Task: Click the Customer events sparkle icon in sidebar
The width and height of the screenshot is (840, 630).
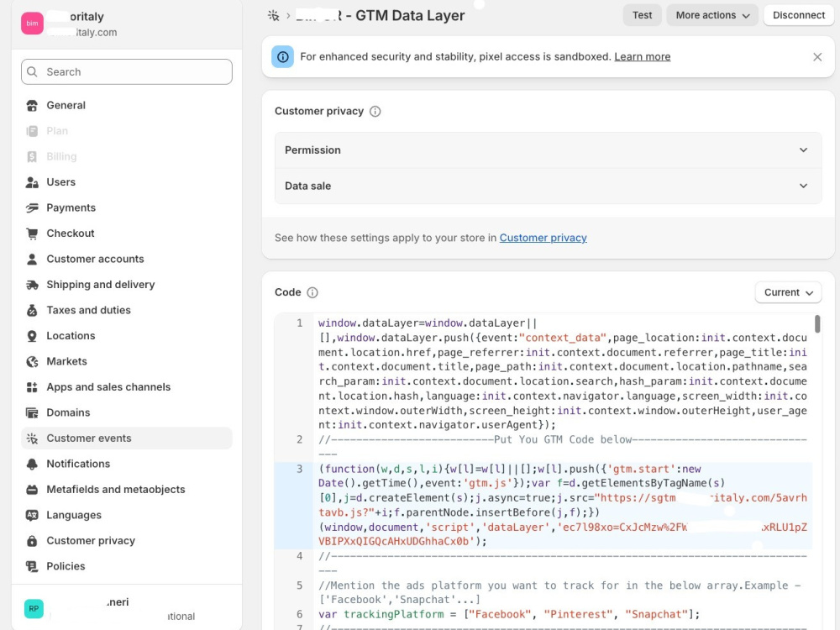Action: [32, 438]
